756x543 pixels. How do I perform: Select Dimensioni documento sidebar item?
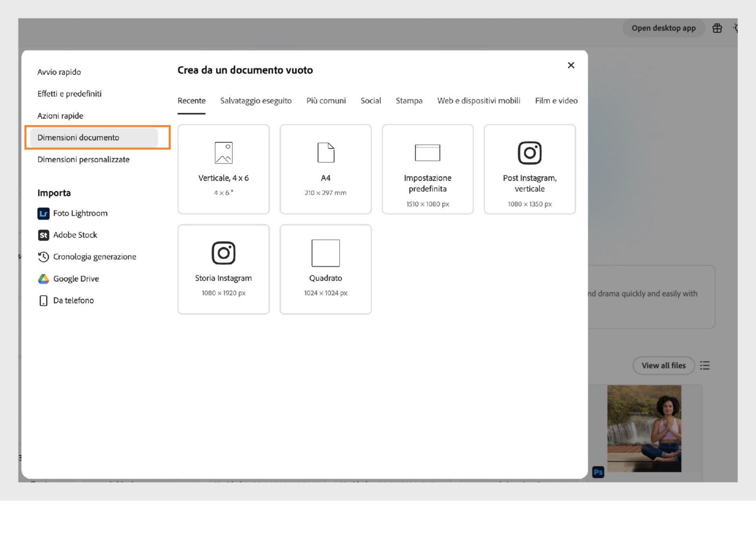click(x=94, y=138)
